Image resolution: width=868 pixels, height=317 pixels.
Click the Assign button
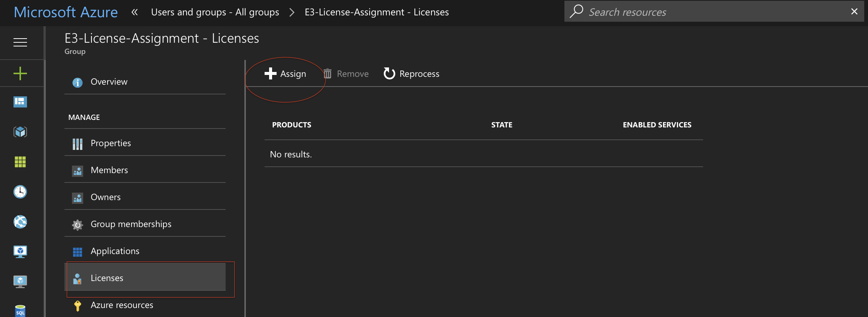[285, 74]
